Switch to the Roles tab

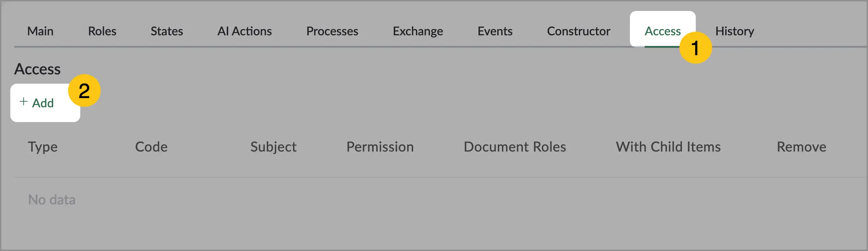click(102, 31)
